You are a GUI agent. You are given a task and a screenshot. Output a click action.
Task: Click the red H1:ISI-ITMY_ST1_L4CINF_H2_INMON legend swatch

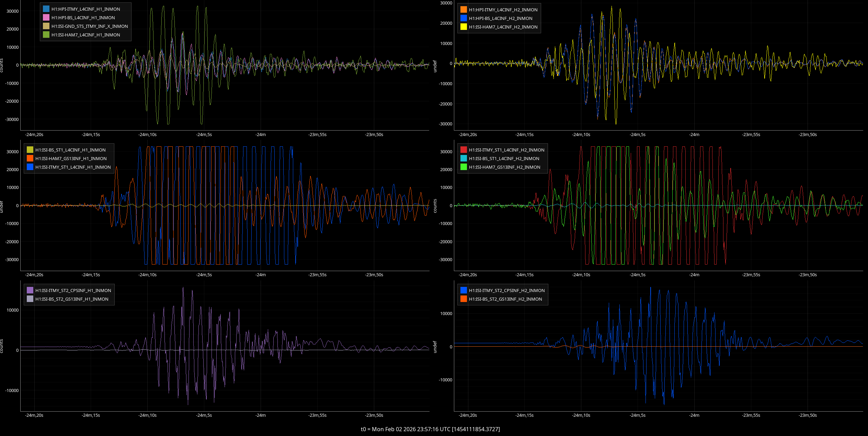tap(464, 150)
